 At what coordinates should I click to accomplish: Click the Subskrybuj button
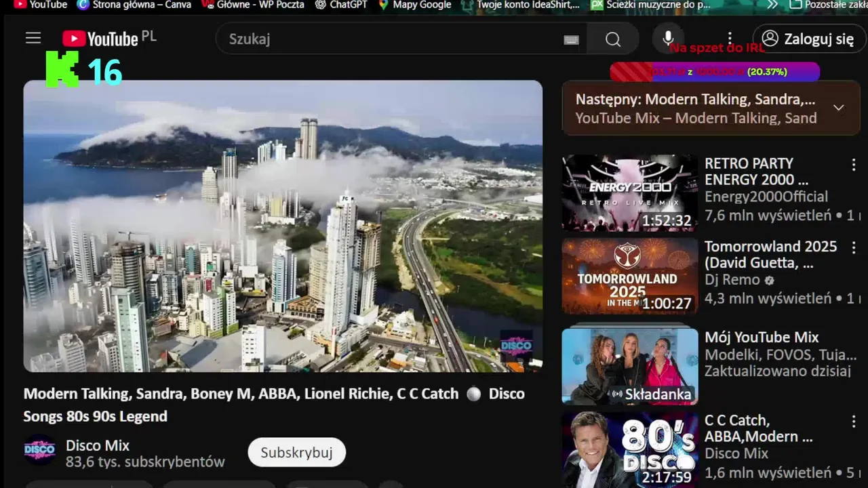point(296,452)
